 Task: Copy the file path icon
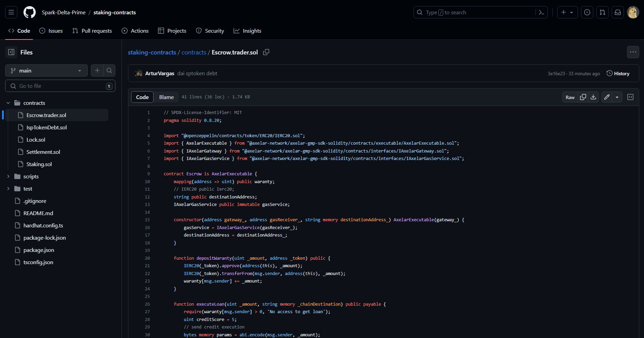tap(266, 52)
